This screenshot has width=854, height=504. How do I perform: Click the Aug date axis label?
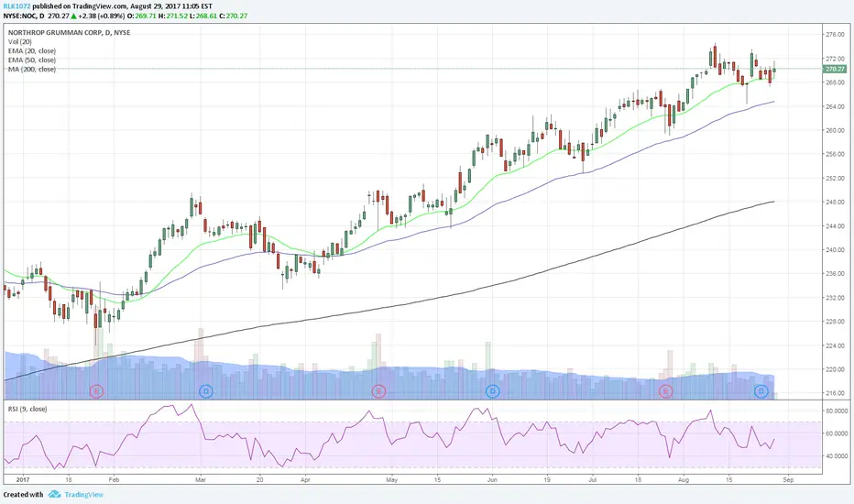coord(683,480)
